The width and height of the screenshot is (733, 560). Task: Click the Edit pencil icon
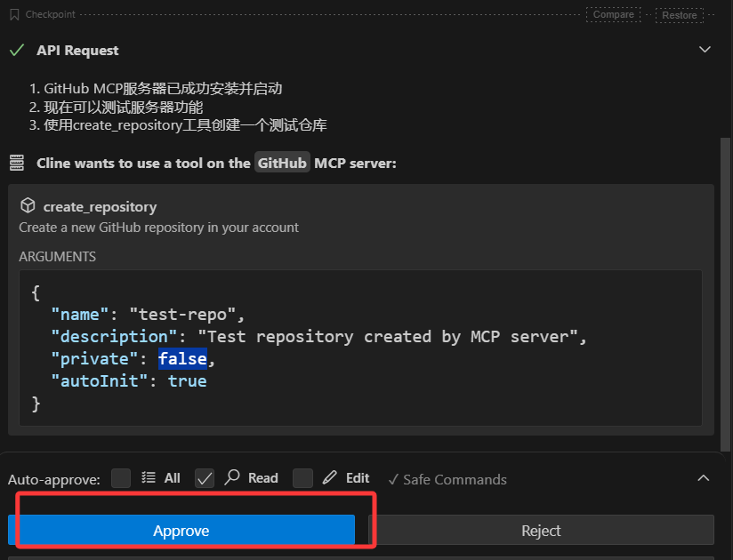point(329,477)
